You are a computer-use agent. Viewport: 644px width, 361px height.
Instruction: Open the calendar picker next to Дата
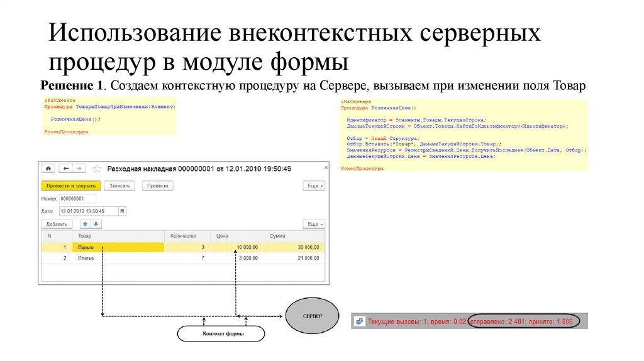(x=123, y=211)
